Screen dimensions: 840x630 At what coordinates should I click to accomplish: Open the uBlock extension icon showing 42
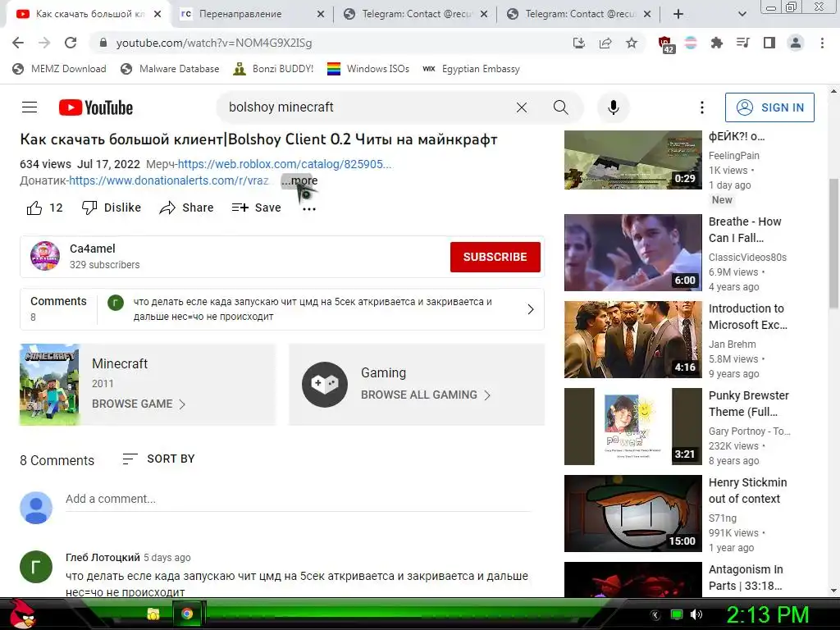click(x=665, y=44)
